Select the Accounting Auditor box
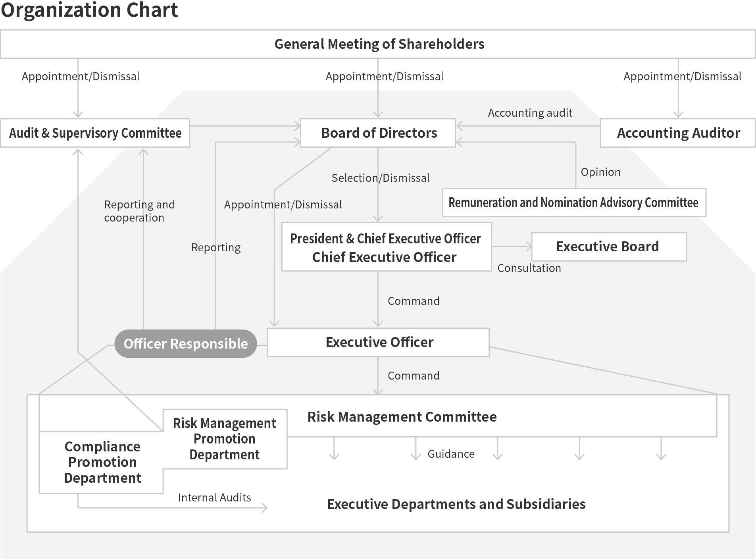 678,133
